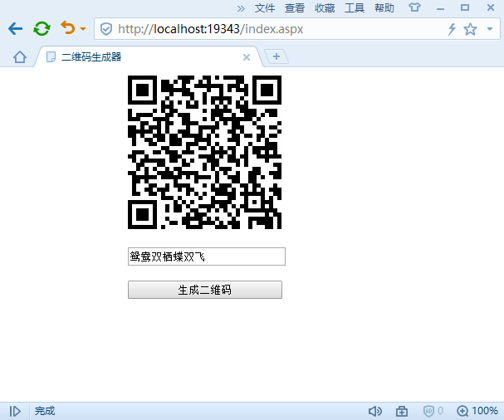Click the blue Back arrow
504x420 pixels.
pyautogui.click(x=15, y=29)
